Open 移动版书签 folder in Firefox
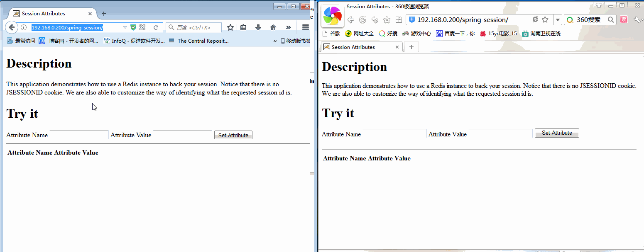The width and height of the screenshot is (644, 252). click(x=296, y=41)
